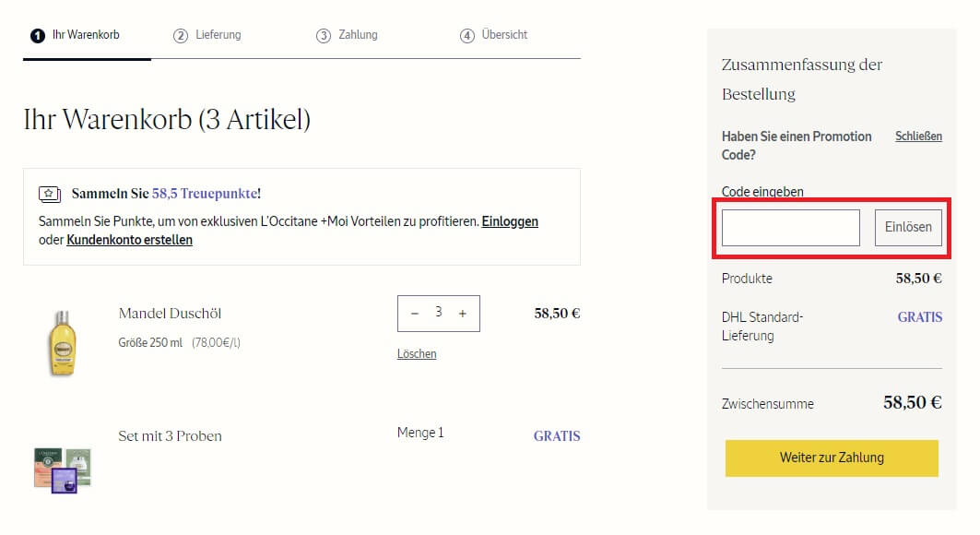
Task: Proceed with Weiter zur Zahlung button
Action: 832,458
